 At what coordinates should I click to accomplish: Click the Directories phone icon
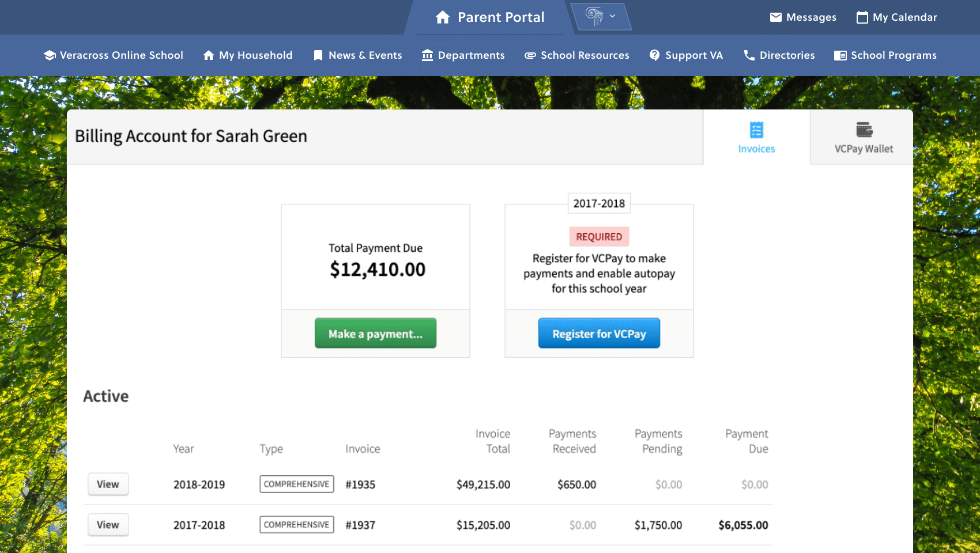pyautogui.click(x=749, y=55)
